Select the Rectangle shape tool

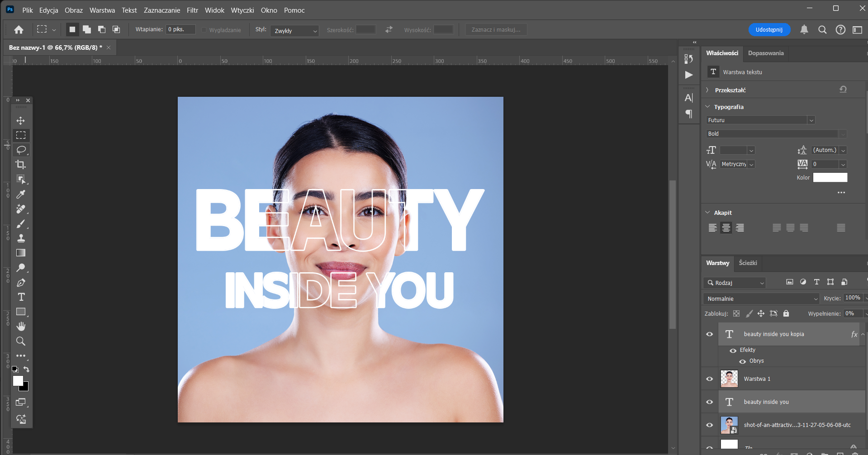coord(21,312)
